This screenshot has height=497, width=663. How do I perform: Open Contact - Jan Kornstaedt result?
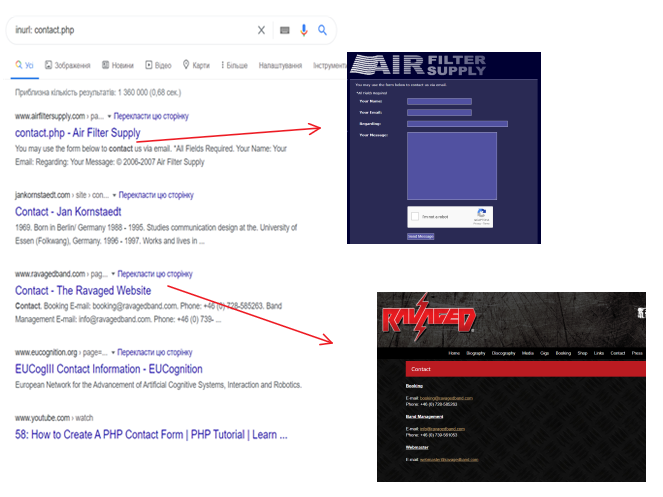pyautogui.click(x=68, y=211)
